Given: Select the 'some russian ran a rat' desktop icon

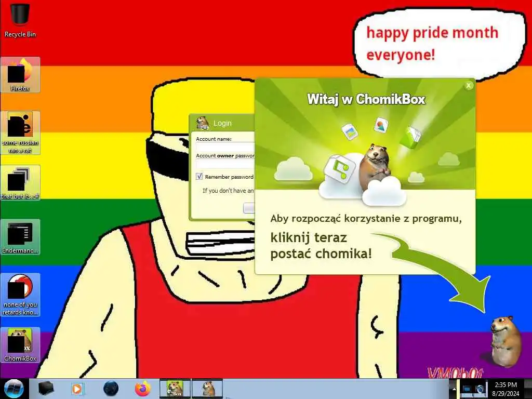Looking at the screenshot, I should [x=20, y=132].
